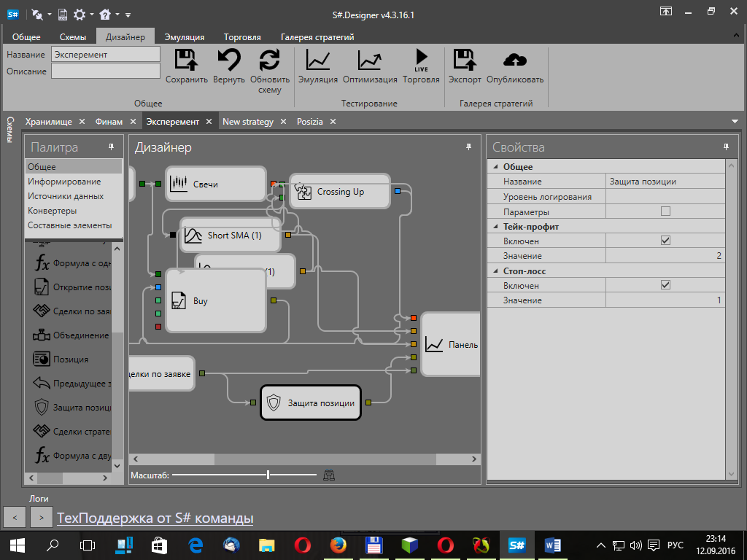Select Сделки стратегии palette item

point(71,432)
